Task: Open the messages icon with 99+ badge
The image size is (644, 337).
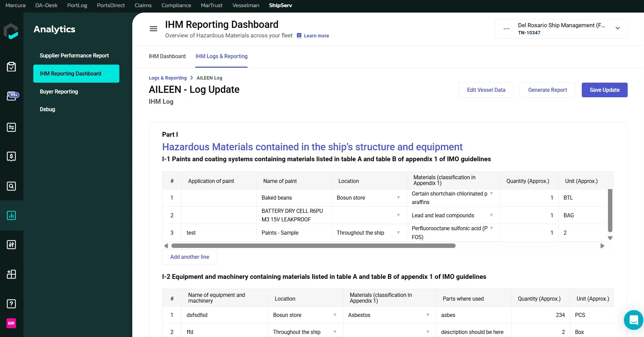Action: [13, 96]
